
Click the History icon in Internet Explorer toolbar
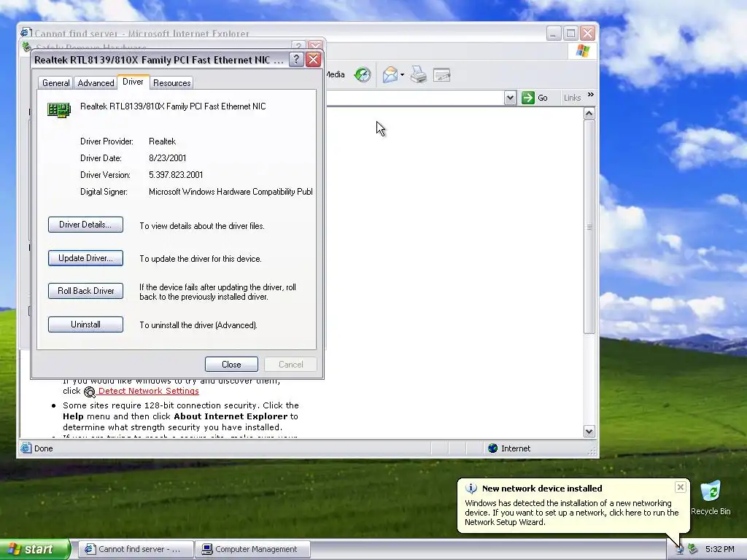pos(363,75)
